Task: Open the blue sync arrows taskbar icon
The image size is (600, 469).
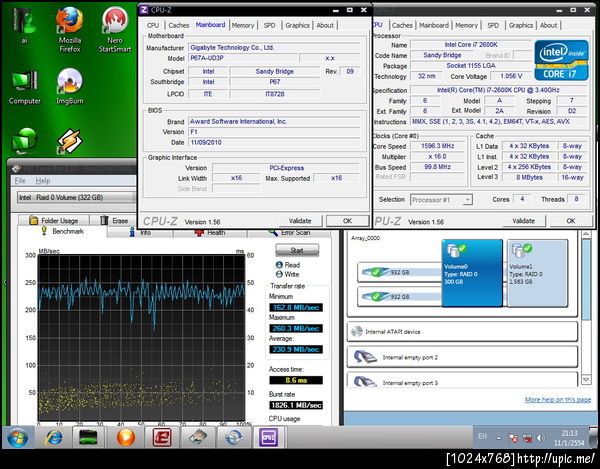Action: click(x=233, y=437)
